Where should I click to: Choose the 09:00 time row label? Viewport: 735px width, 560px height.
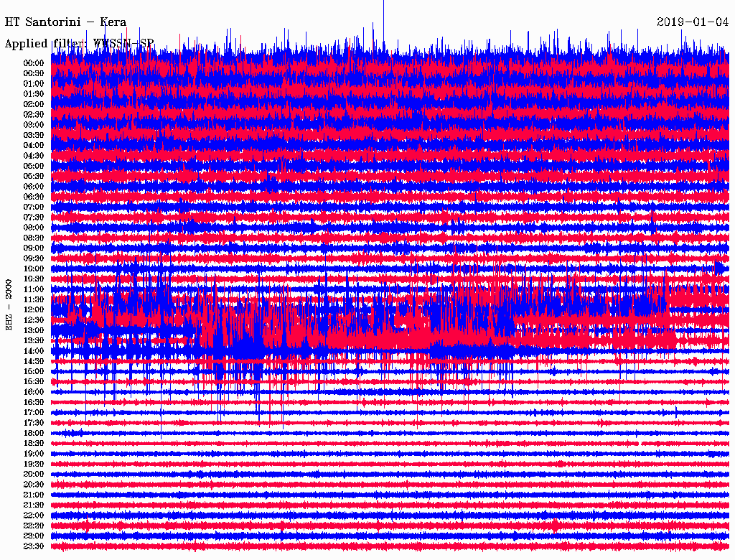click(34, 248)
